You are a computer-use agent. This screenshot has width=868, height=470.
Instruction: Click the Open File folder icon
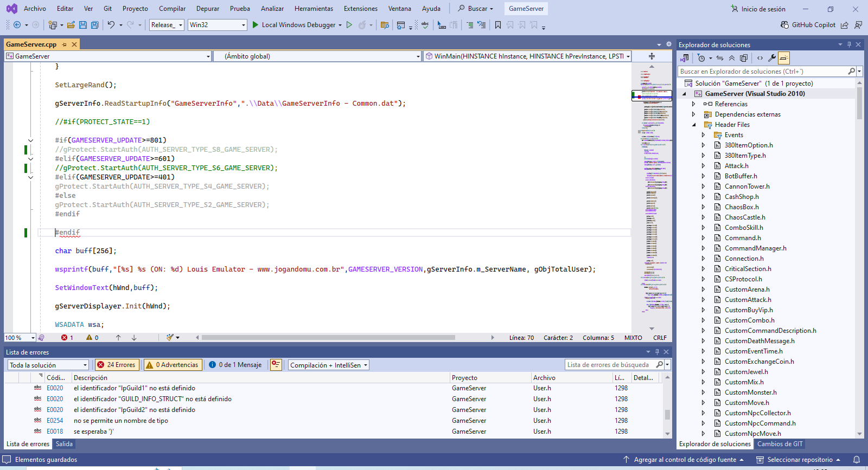71,25
